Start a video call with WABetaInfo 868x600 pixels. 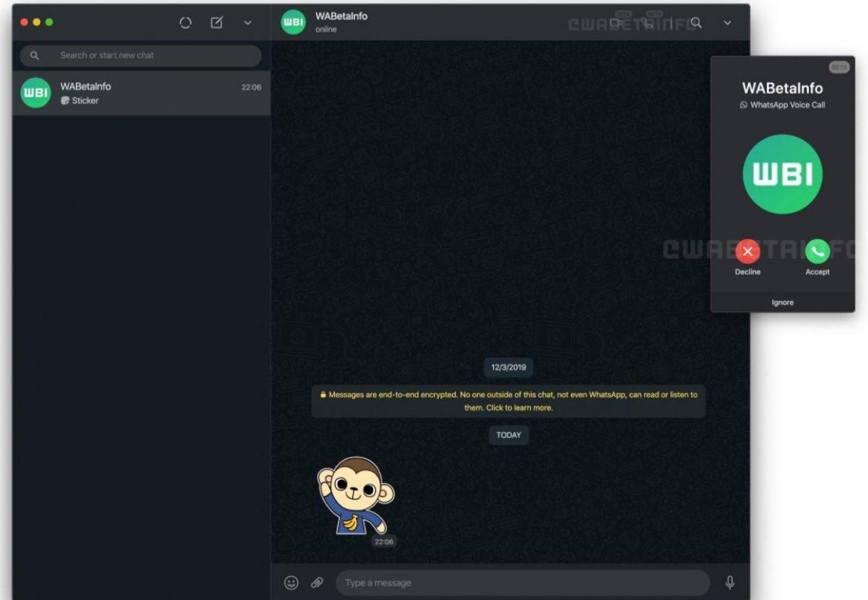tap(617, 22)
